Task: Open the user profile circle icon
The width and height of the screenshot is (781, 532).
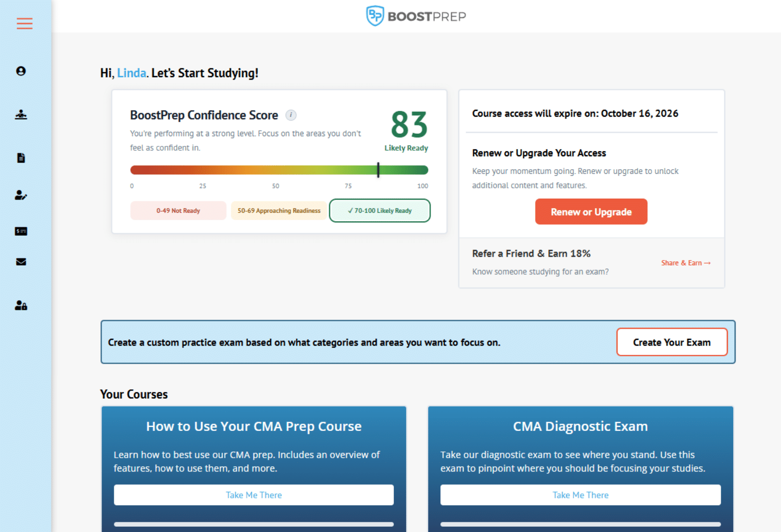Action: click(21, 71)
